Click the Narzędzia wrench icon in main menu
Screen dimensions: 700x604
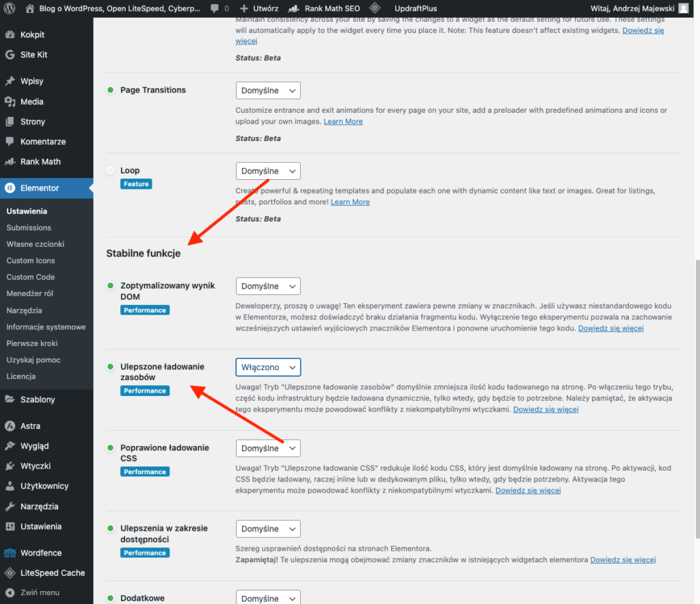tap(10, 507)
